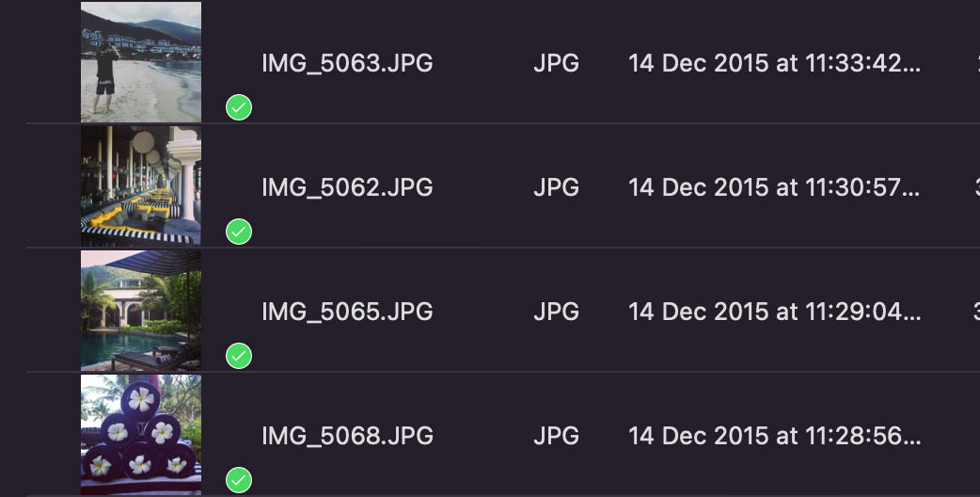
Task: Select the striped lounge terrace thumbnail
Action: [x=141, y=185]
